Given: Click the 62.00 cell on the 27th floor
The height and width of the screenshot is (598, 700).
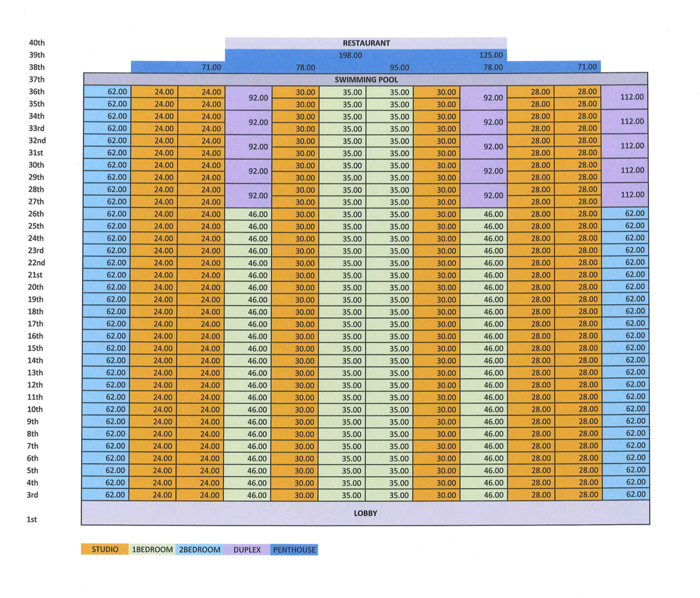Looking at the screenshot, I should pyautogui.click(x=107, y=202).
